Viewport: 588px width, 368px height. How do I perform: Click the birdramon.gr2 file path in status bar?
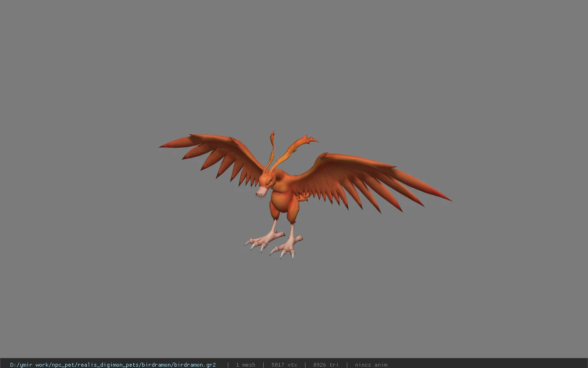(113, 365)
